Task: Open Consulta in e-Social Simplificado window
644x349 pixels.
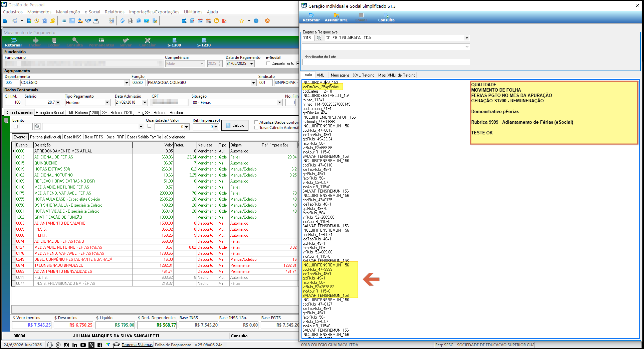Action: [x=386, y=17]
